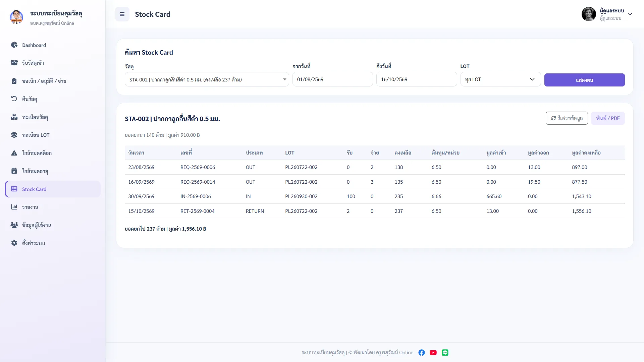Click the ข้อมูลผู้ใช้งาน users icon
The width and height of the screenshot is (644, 362).
tap(14, 225)
